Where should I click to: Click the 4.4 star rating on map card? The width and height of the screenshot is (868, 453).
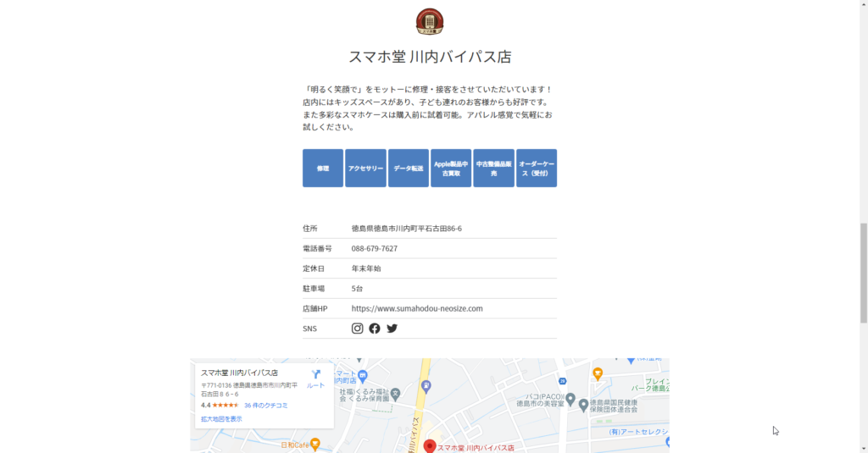[220, 406]
